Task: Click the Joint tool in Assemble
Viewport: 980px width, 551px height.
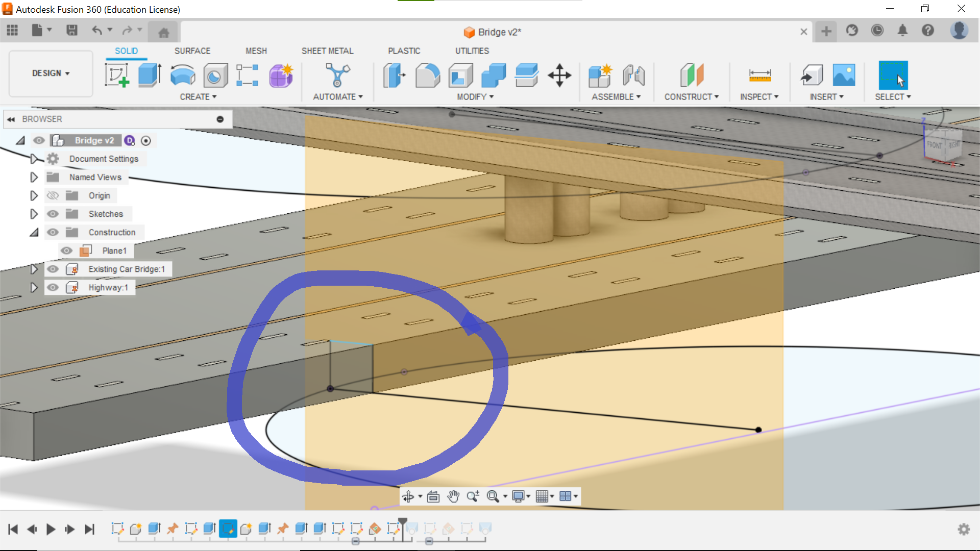Action: click(x=633, y=76)
